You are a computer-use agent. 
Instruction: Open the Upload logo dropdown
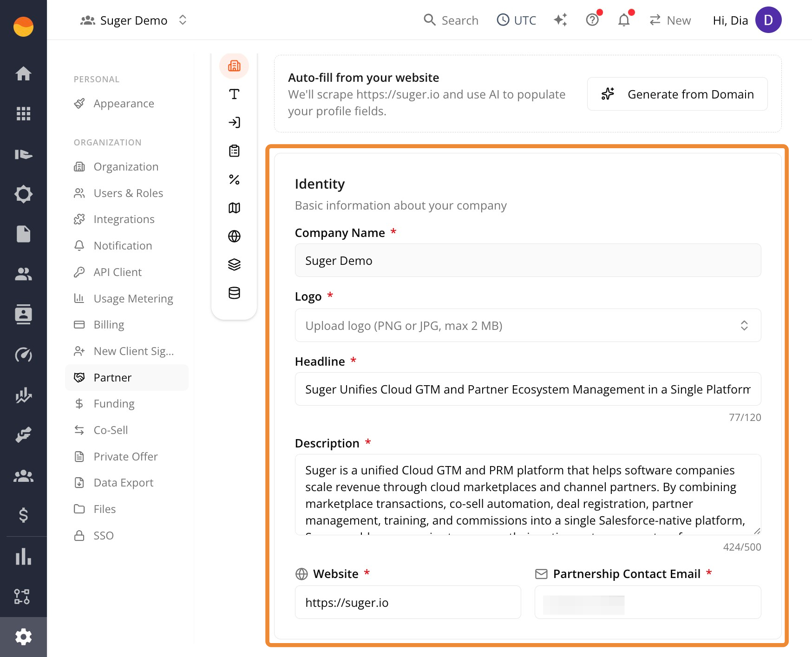pyautogui.click(x=528, y=325)
